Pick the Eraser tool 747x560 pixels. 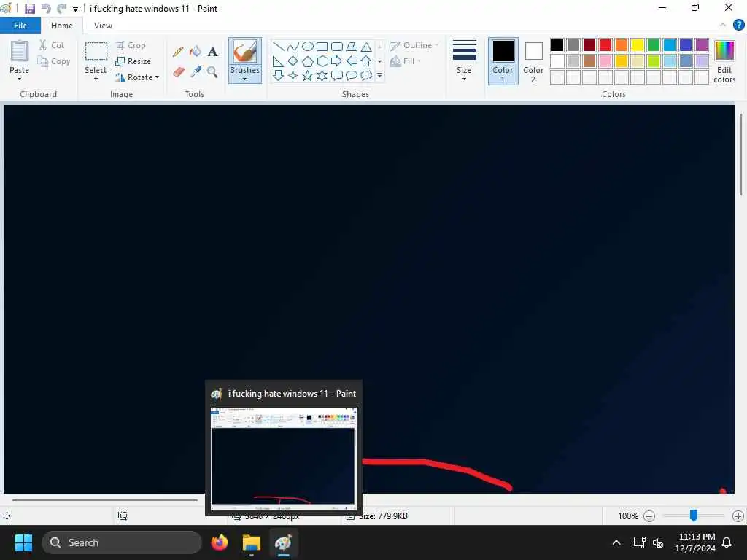[x=179, y=72]
